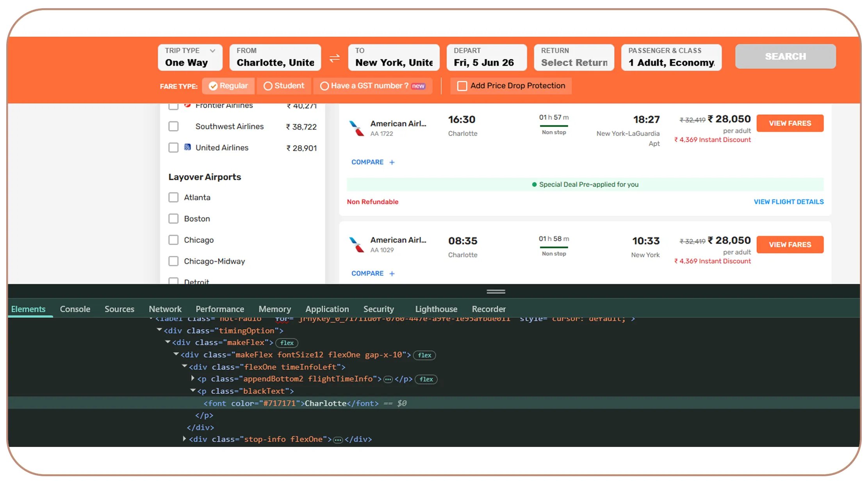Viewport: 868px width, 484px height.
Task: Swap the From and To cities icon
Action: [x=335, y=58]
